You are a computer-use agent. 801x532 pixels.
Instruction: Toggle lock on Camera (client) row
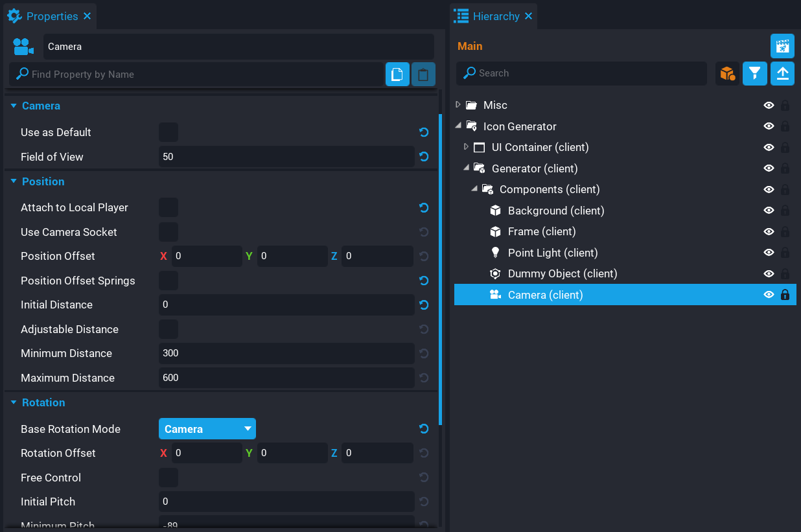click(785, 295)
